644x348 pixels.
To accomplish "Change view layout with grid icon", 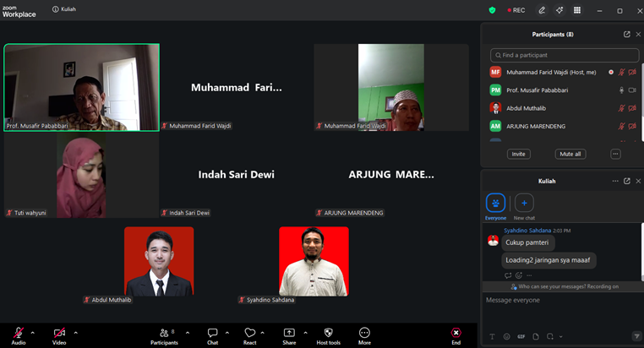I will click(x=577, y=10).
